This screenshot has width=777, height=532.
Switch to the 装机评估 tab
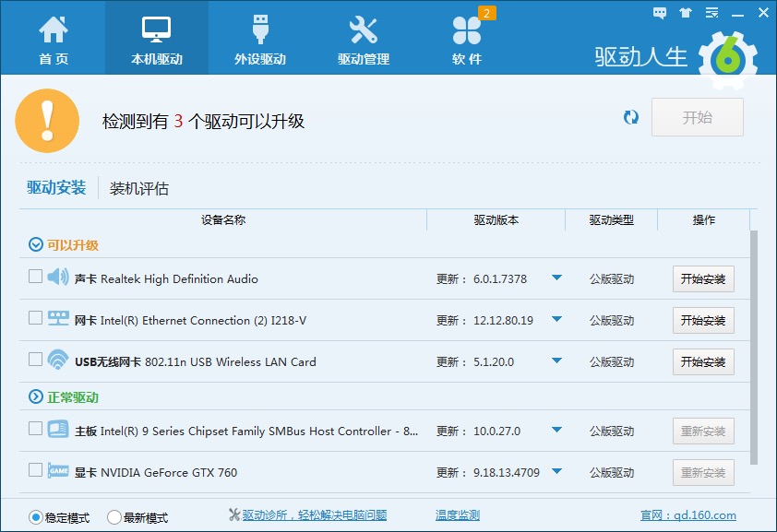coord(138,188)
